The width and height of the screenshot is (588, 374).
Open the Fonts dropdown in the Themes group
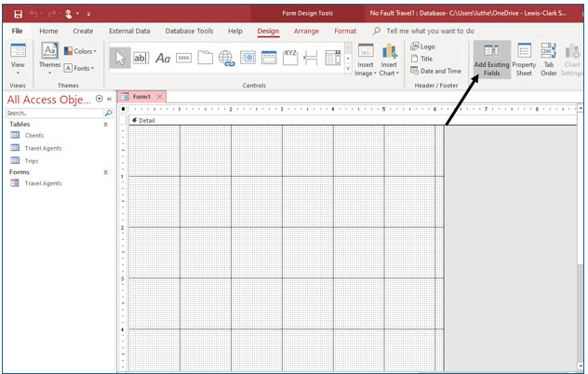79,68
